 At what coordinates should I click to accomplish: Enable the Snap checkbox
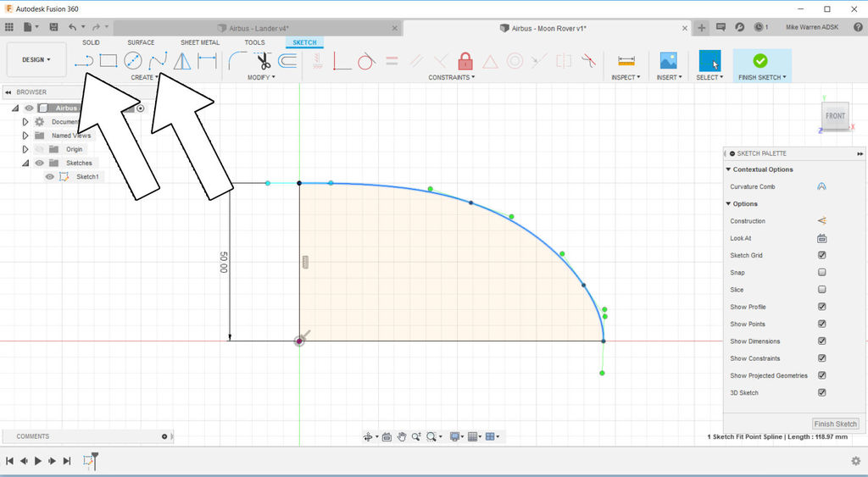(822, 272)
